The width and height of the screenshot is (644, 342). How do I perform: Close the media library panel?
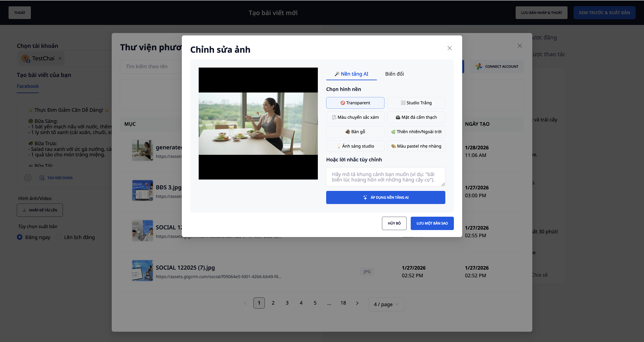point(520,46)
